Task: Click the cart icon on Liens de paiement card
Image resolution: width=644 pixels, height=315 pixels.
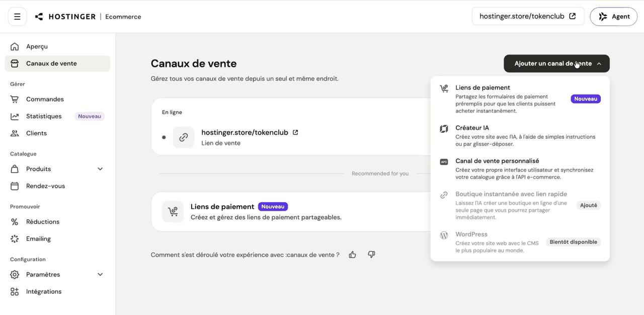Action: click(x=173, y=211)
